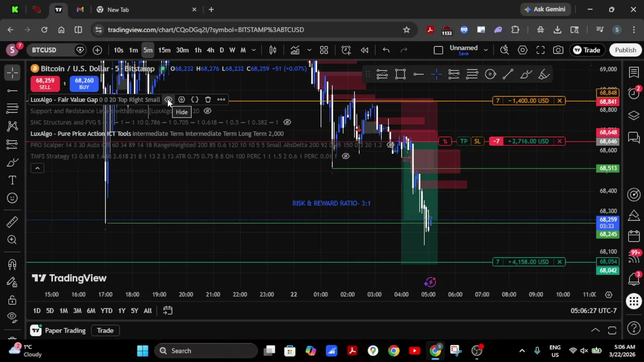Screen dimensions: 644x362
Task: Cancel the -1,400.00 USD order
Action: pos(559,101)
